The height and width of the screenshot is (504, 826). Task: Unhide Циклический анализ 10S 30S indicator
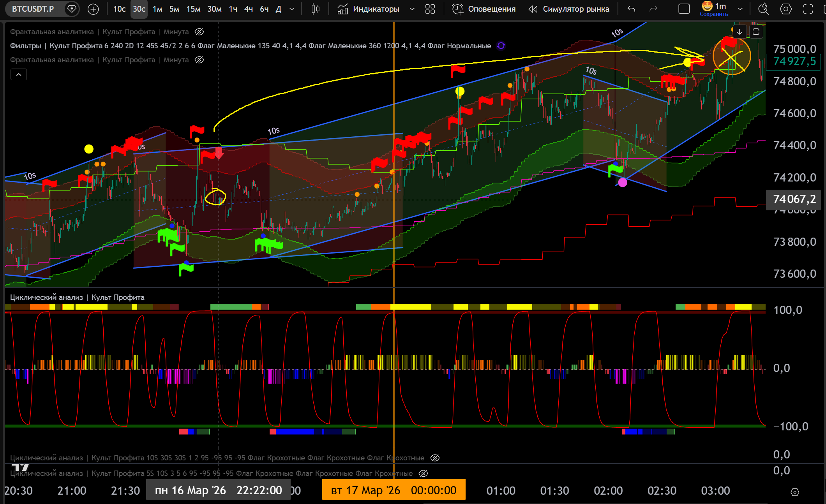pyautogui.click(x=435, y=458)
